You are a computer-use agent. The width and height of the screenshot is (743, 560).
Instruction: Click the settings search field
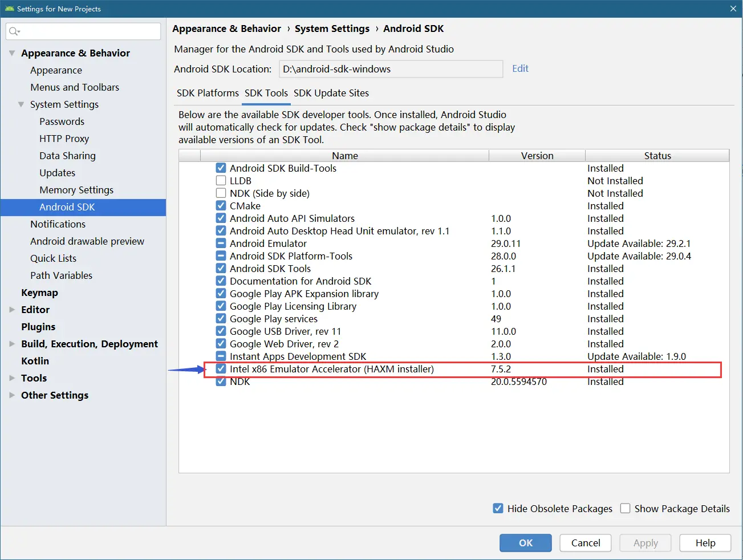[83, 31]
